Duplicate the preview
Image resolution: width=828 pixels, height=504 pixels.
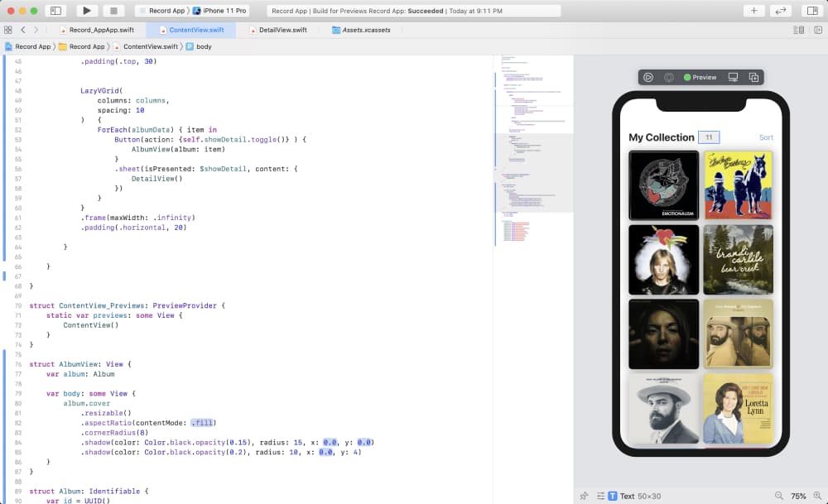point(753,77)
